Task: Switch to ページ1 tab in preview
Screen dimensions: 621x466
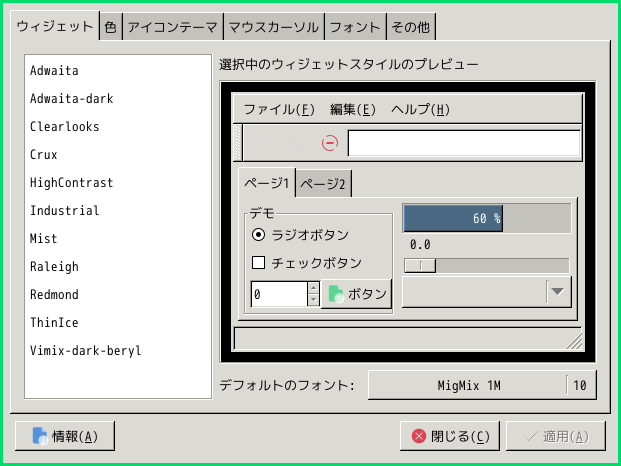Action: point(267,183)
